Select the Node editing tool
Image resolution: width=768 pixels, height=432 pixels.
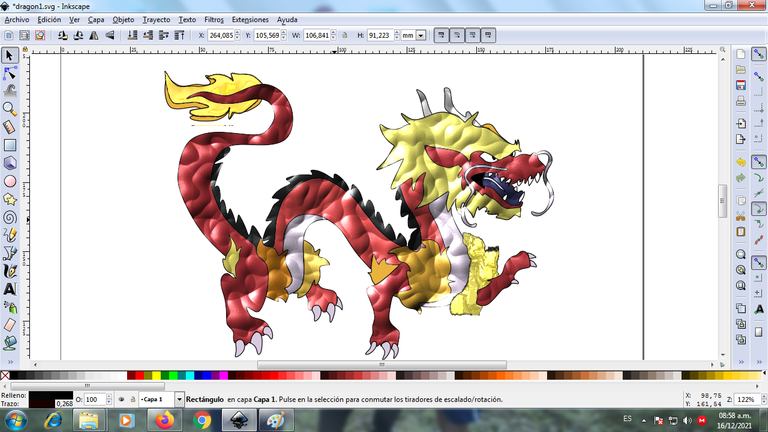coord(9,73)
